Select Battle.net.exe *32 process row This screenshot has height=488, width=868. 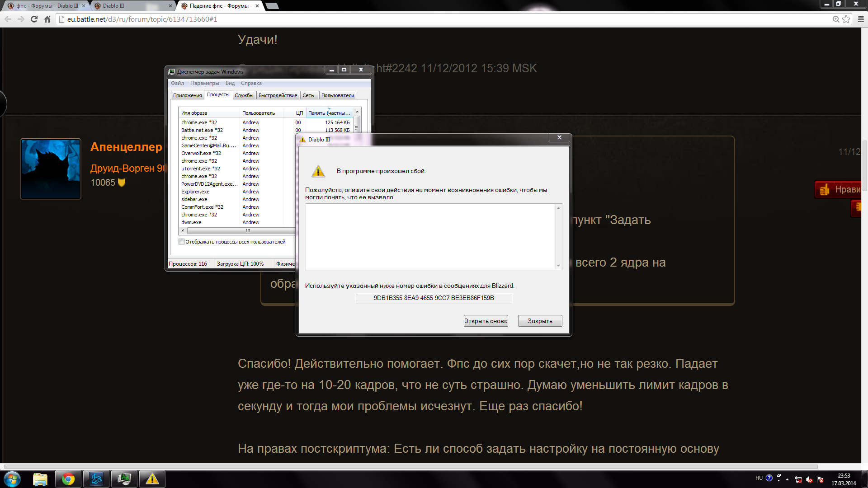click(x=265, y=130)
